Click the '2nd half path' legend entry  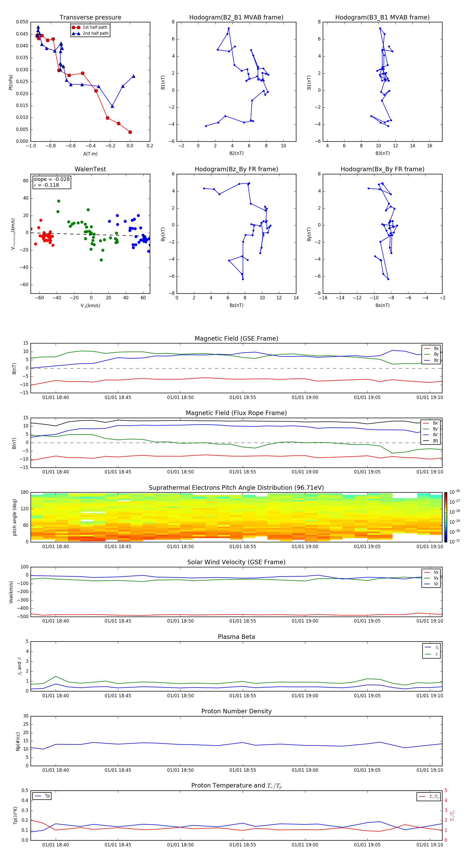coord(90,33)
